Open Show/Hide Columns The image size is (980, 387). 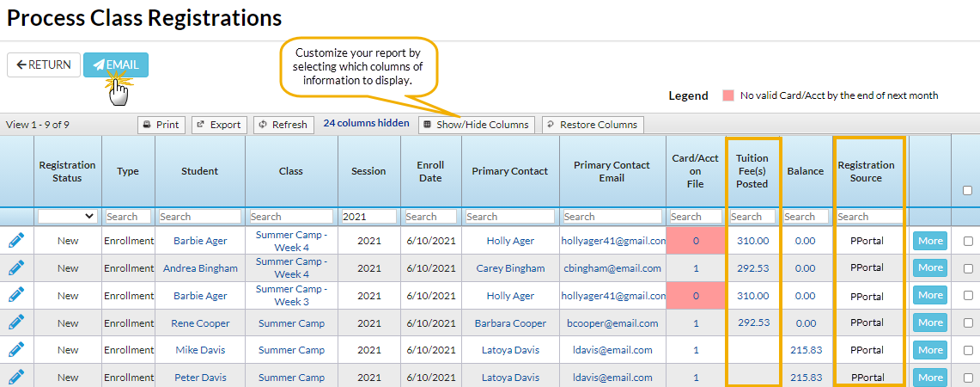(476, 125)
